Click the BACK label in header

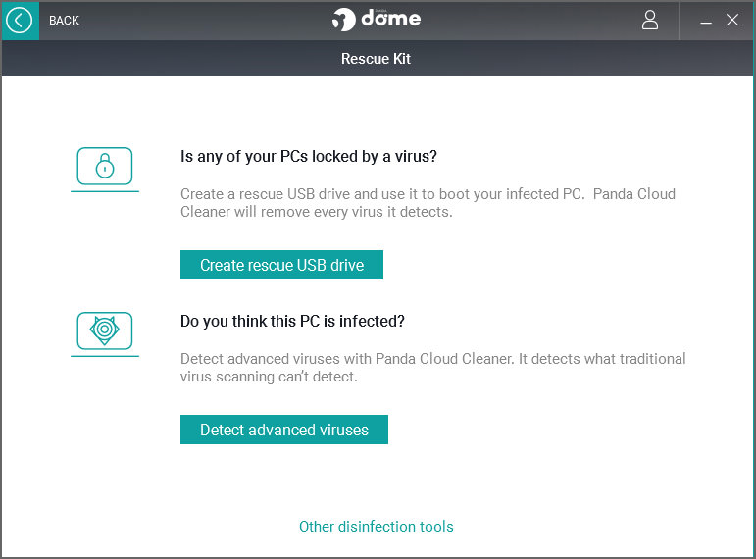(64, 21)
